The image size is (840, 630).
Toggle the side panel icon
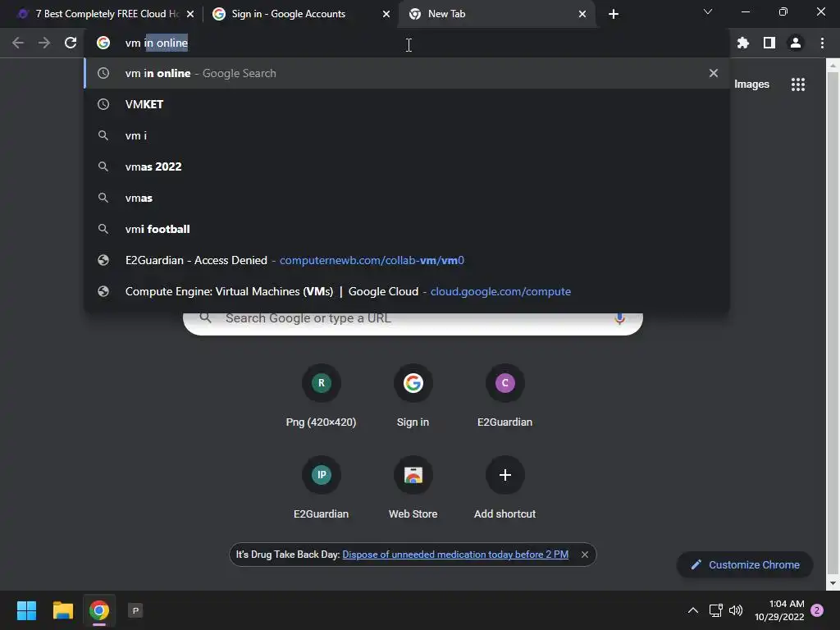(x=769, y=43)
